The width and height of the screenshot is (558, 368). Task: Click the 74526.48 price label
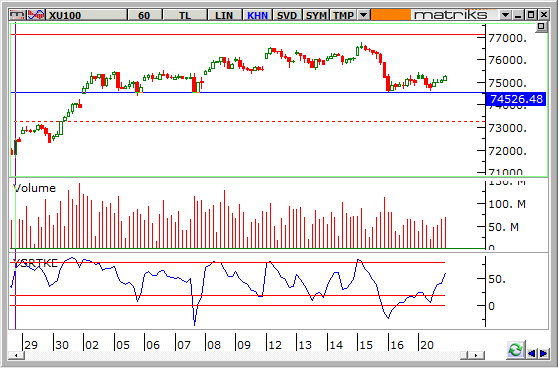pyautogui.click(x=516, y=99)
